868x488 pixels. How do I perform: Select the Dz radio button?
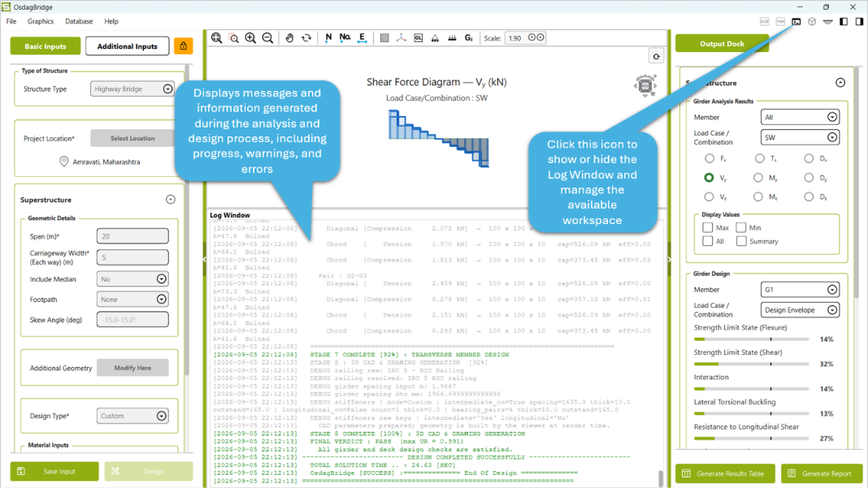click(x=809, y=196)
